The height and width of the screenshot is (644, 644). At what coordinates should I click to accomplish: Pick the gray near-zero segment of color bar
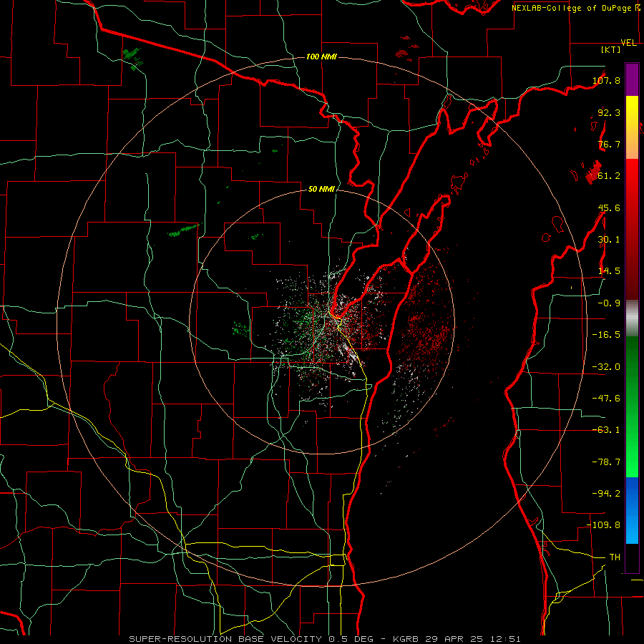632,318
